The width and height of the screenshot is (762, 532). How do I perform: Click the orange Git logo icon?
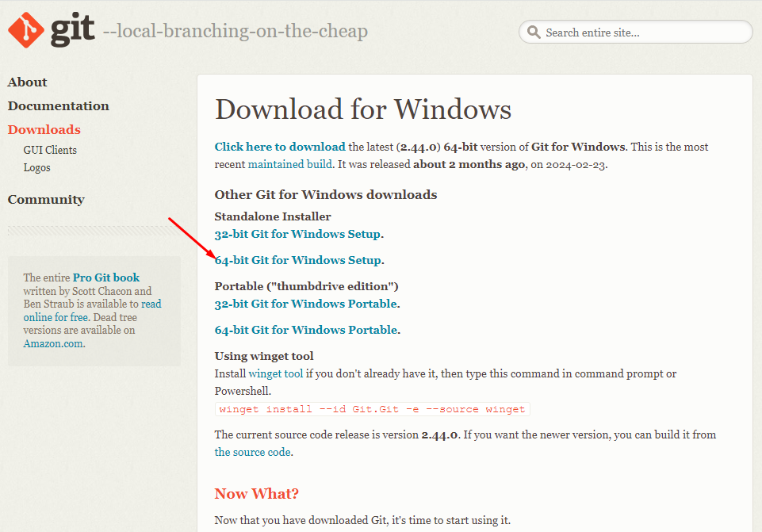(26, 30)
